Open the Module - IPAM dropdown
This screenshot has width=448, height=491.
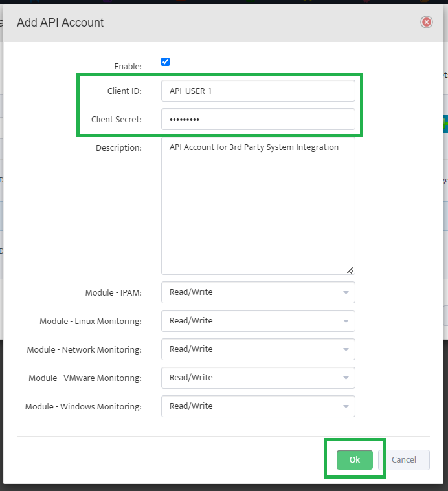[258, 292]
